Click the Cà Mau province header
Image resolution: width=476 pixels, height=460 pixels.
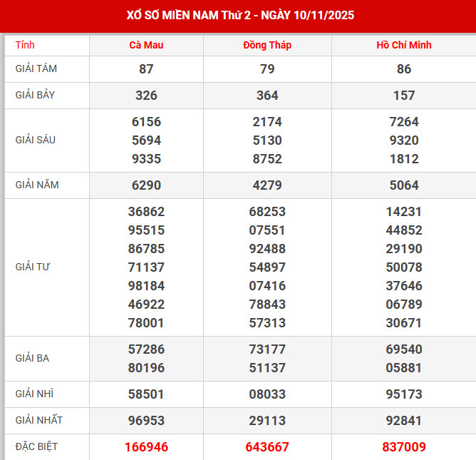coord(146,45)
